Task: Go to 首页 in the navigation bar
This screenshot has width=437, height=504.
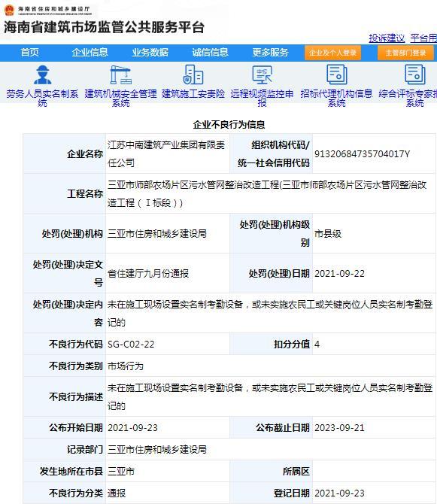Action: pos(29,53)
